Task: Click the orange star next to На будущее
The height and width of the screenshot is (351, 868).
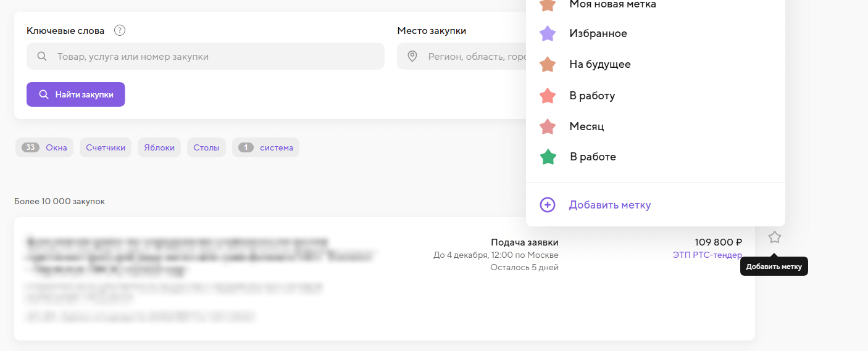Action: point(548,65)
